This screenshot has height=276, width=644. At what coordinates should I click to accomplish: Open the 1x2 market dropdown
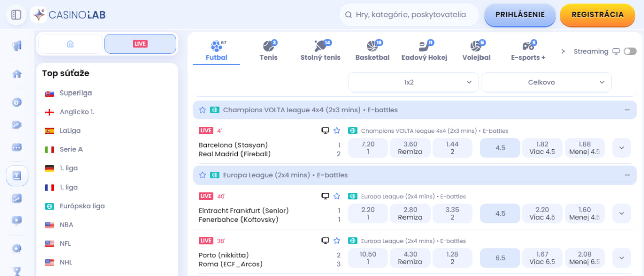point(413,82)
